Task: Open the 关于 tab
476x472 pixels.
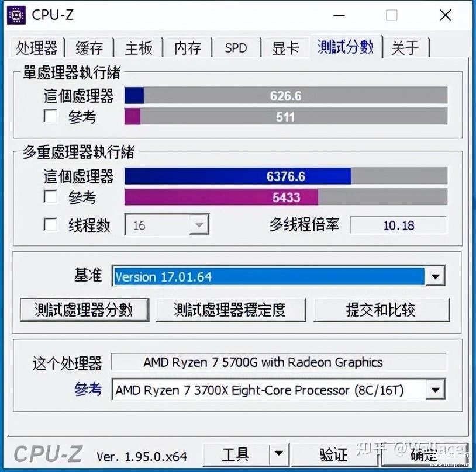Action: click(x=405, y=48)
